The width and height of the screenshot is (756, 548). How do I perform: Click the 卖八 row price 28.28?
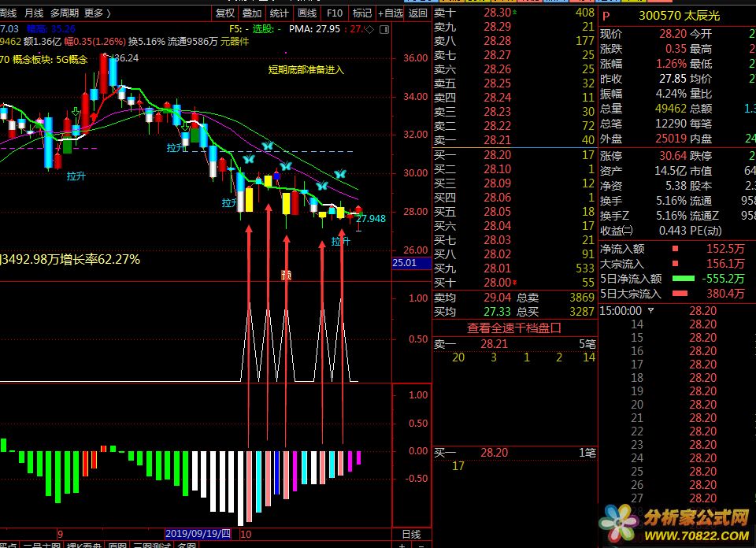(497, 41)
